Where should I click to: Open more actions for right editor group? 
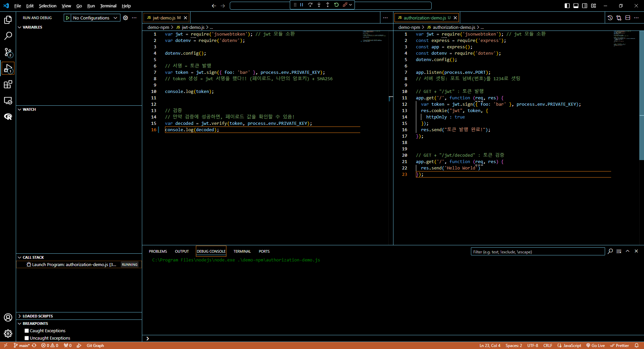636,18
